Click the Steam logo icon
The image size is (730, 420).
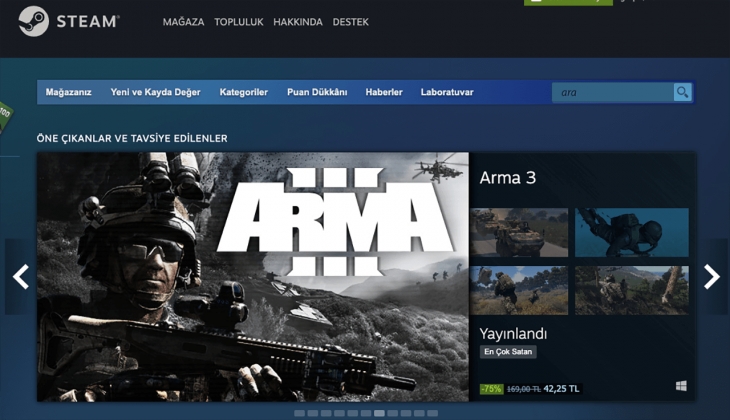[34, 21]
